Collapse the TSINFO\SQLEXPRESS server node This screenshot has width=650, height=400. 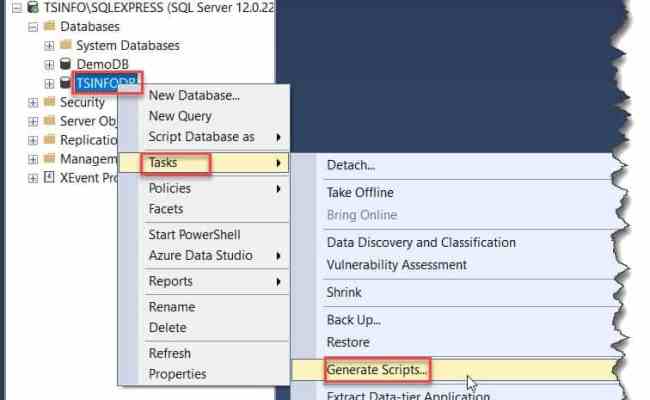point(17,8)
